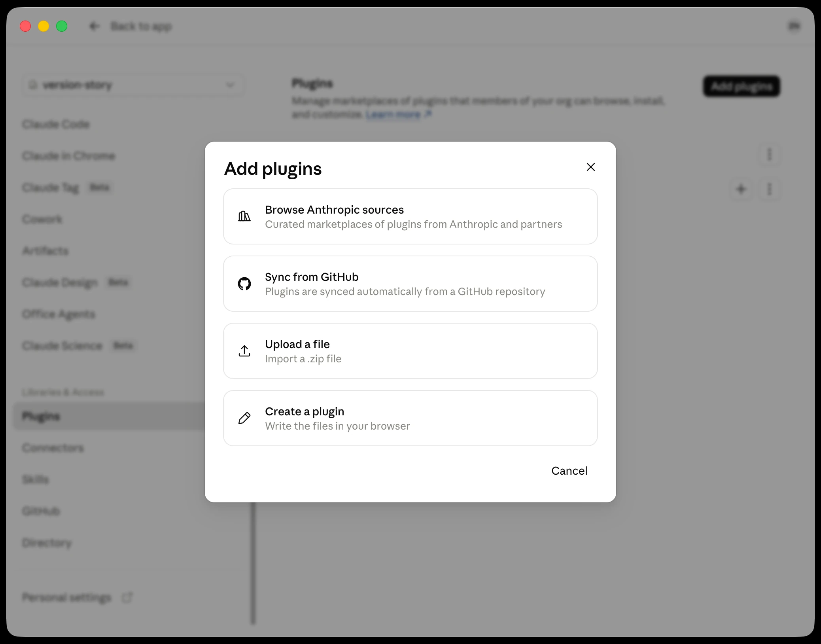
Task: Click the plus icon in plugins list
Action: tap(741, 189)
